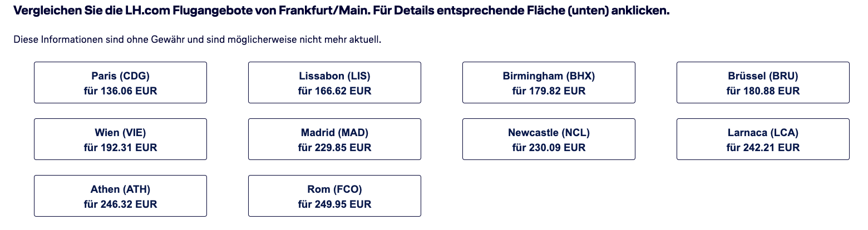Click the Frankfurt/Main comparison heading
Screen dimensions: 868x230
pyautogui.click(x=341, y=11)
